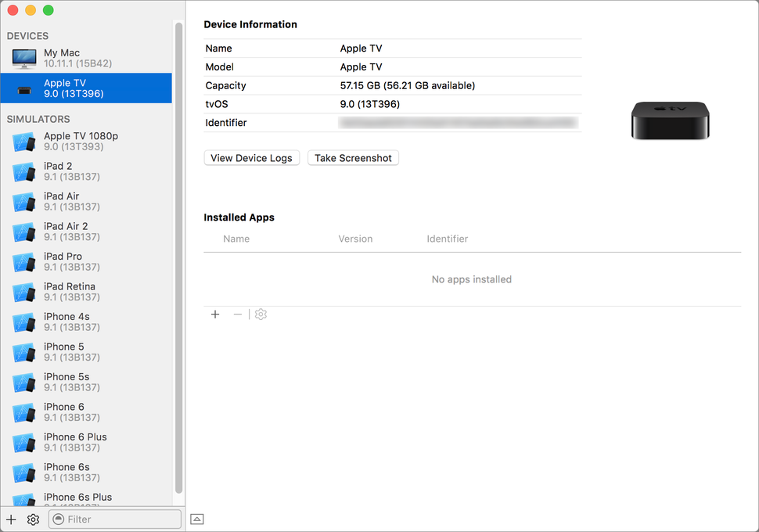Click the plus icon at the sidebar bottom
The height and width of the screenshot is (532, 759).
click(x=10, y=519)
